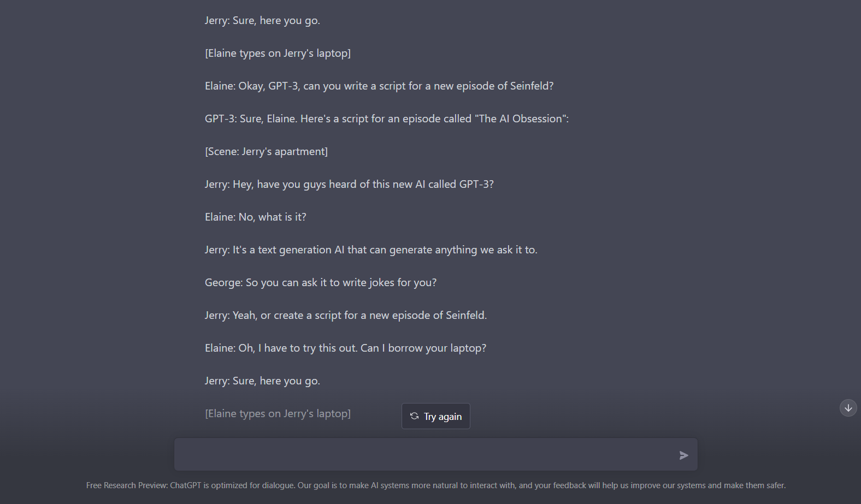This screenshot has height=504, width=861.
Task: Click Jerry's text generation AI explanation line
Action: point(371,250)
